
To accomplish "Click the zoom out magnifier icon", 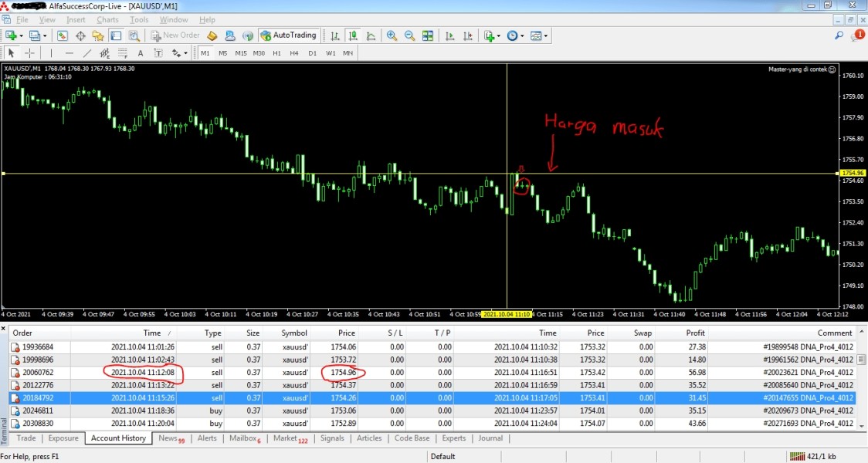I will [x=409, y=35].
